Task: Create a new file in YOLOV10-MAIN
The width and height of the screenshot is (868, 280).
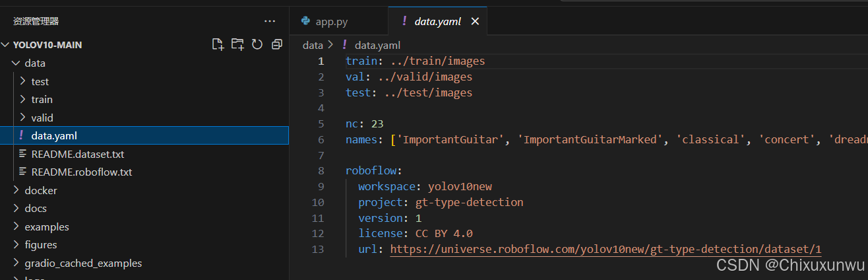Action: 218,44
